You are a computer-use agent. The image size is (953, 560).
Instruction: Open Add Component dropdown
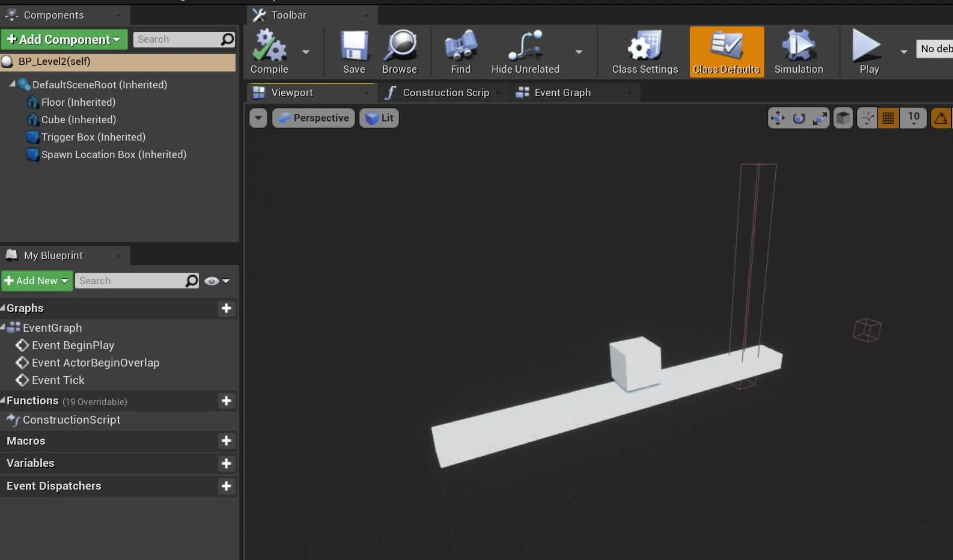pos(64,40)
